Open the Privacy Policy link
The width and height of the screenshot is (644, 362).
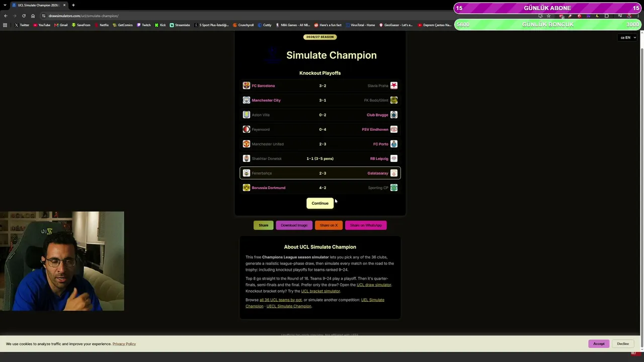[x=124, y=344]
